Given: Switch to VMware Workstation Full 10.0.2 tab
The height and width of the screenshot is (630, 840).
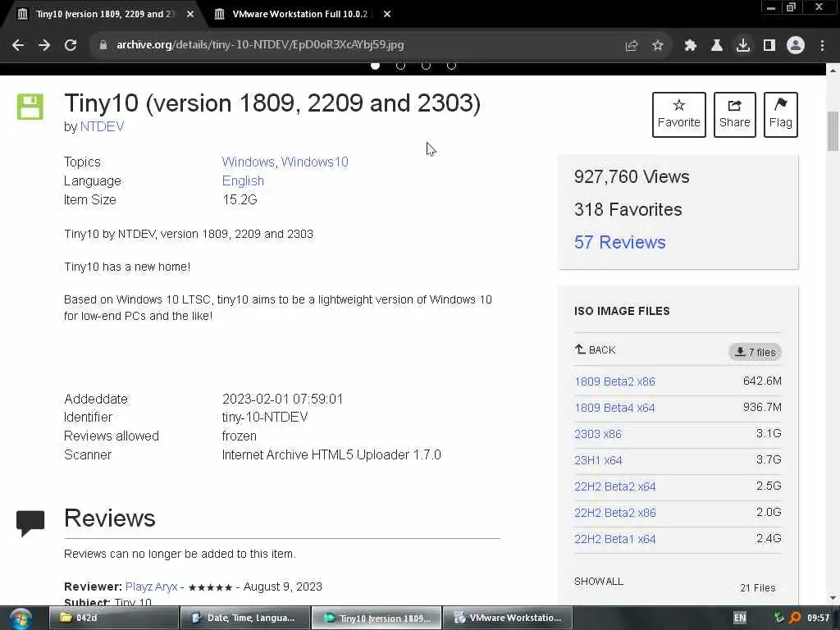Looking at the screenshot, I should pos(299,15).
